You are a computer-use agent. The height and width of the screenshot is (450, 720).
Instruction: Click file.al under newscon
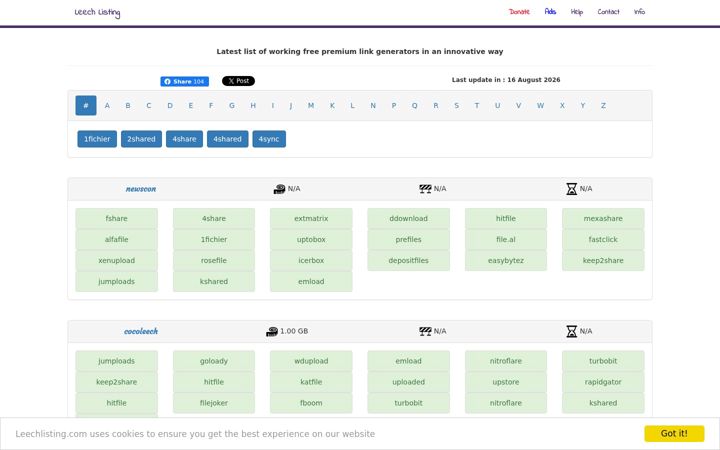pyautogui.click(x=506, y=240)
